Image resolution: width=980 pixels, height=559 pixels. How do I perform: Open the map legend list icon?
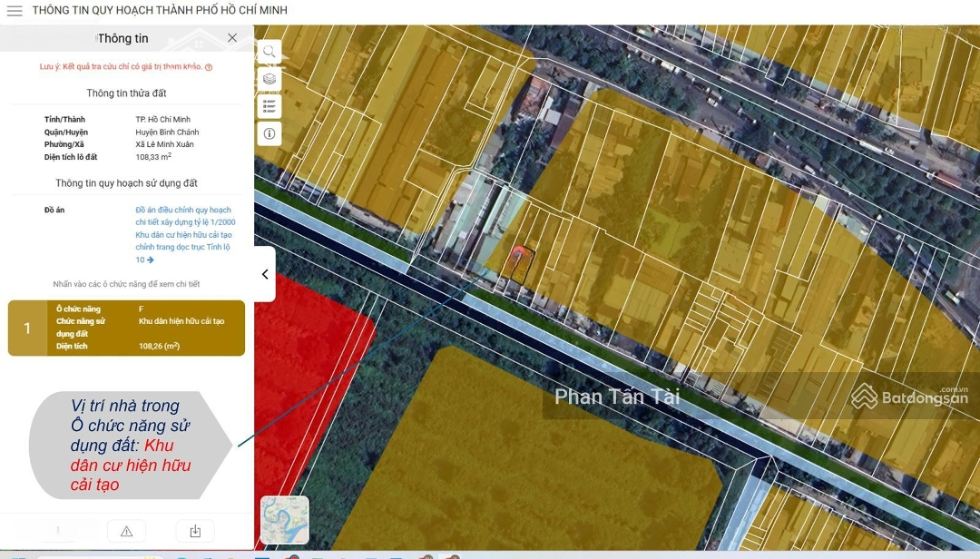(269, 106)
